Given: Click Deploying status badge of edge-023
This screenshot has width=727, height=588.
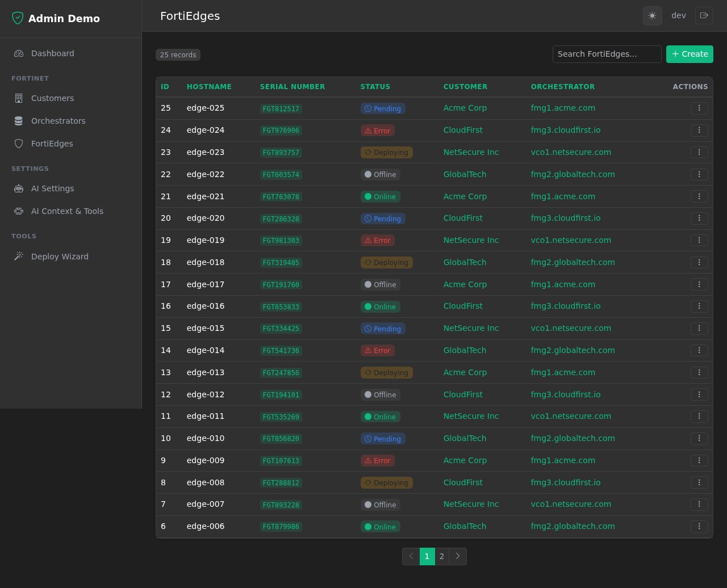Looking at the screenshot, I should coord(386,153).
